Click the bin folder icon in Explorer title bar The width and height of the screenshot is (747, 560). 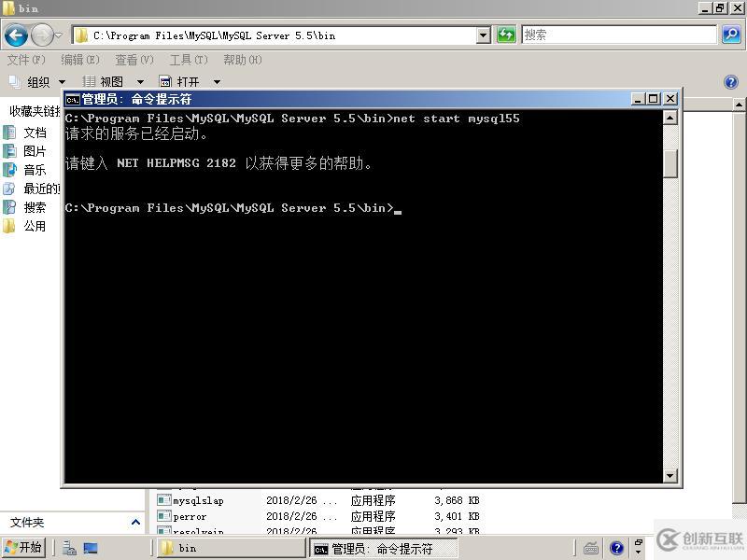click(8, 8)
